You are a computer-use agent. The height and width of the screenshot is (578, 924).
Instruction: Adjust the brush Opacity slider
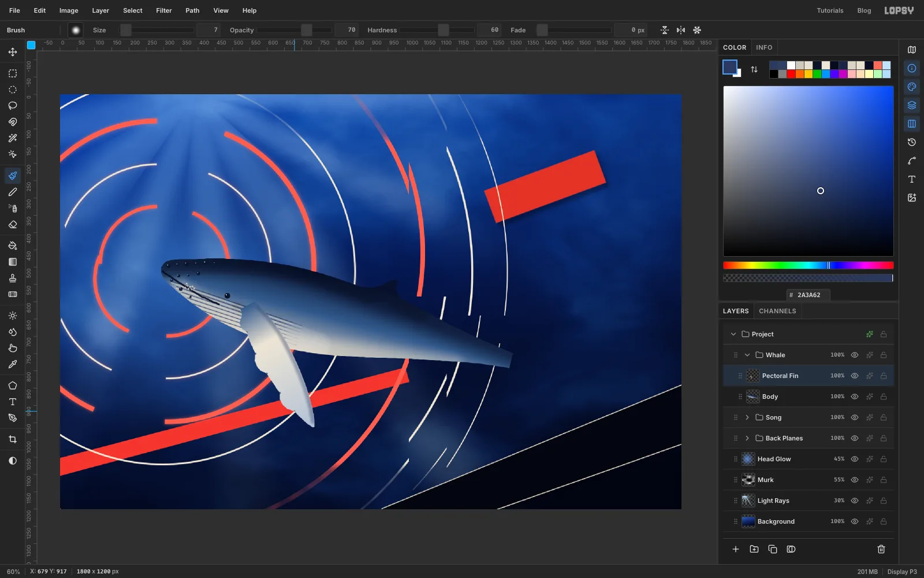click(295, 30)
